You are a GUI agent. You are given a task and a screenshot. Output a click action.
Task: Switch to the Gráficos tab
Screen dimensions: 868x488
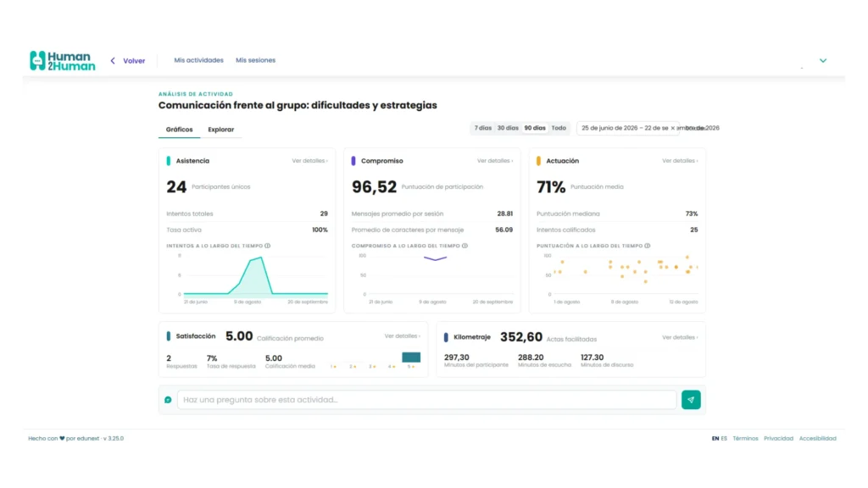coord(180,130)
